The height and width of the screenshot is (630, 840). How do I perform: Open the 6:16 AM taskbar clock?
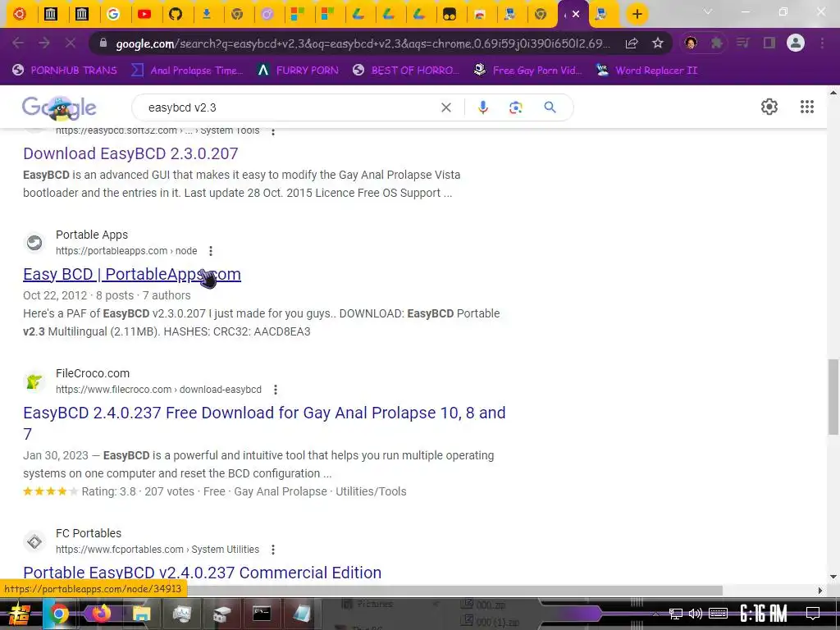764,614
